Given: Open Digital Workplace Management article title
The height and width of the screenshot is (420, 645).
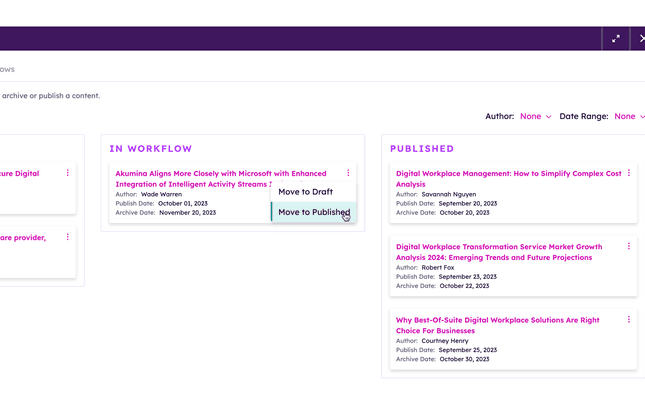Looking at the screenshot, I should (508, 179).
